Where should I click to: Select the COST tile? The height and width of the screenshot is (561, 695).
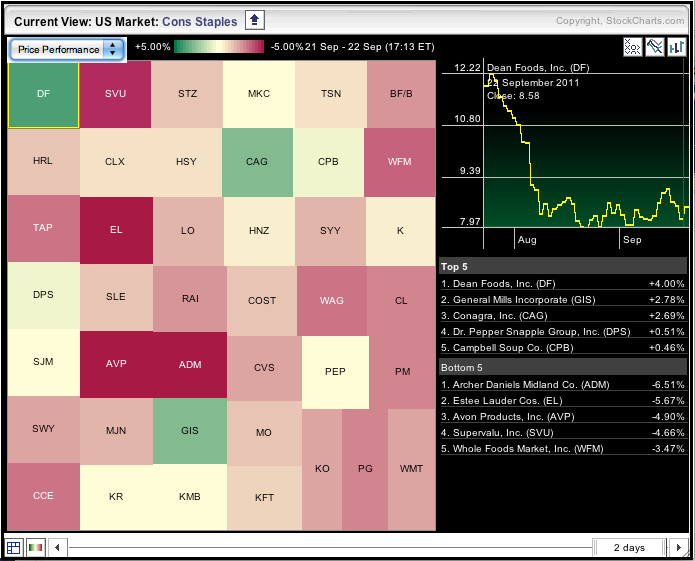[262, 301]
